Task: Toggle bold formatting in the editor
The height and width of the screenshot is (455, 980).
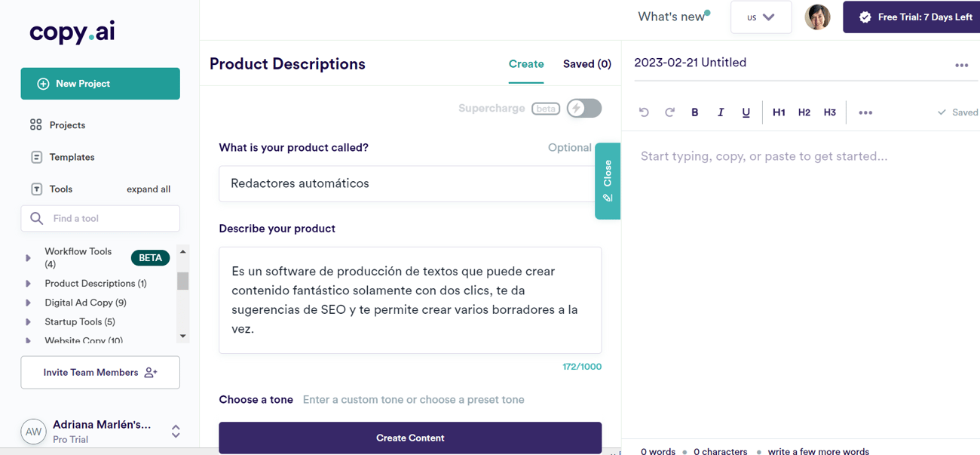Action: [695, 112]
